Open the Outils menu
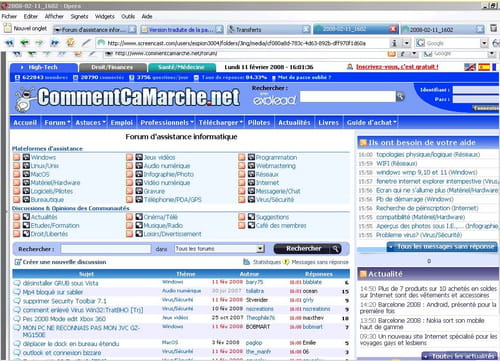This screenshot has height=361, width=500. tap(128, 16)
